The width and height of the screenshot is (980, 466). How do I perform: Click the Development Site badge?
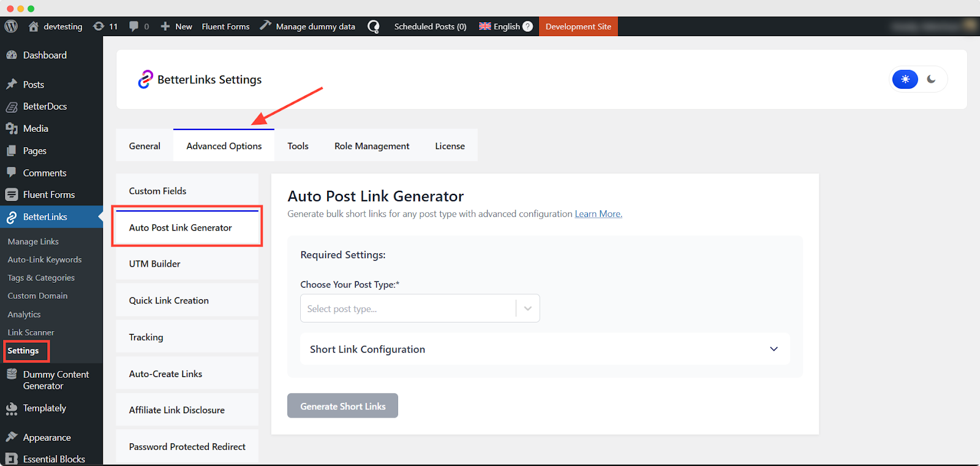pos(578,26)
